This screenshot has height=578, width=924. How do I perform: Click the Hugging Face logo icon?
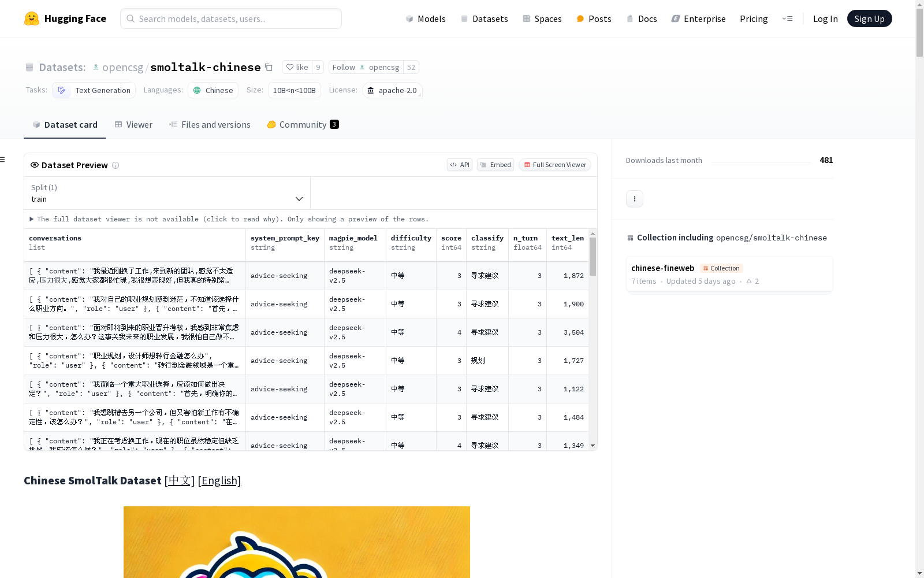pyautogui.click(x=32, y=18)
